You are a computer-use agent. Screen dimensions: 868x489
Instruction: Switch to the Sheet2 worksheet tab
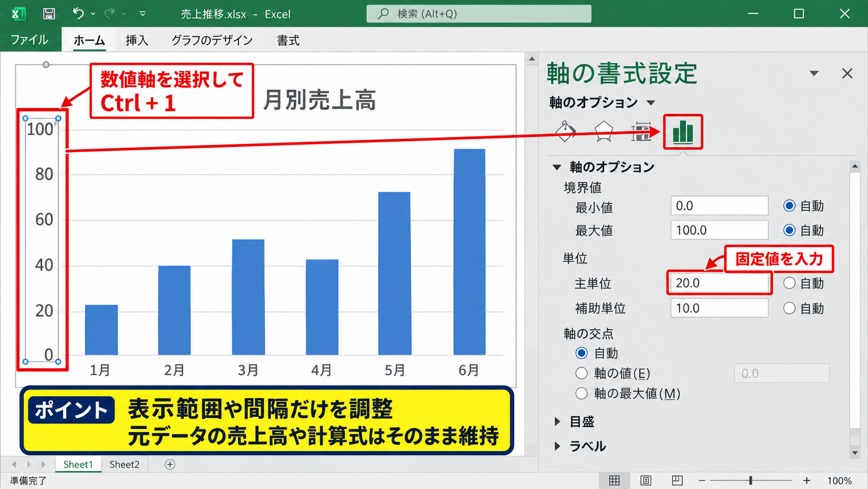125,465
